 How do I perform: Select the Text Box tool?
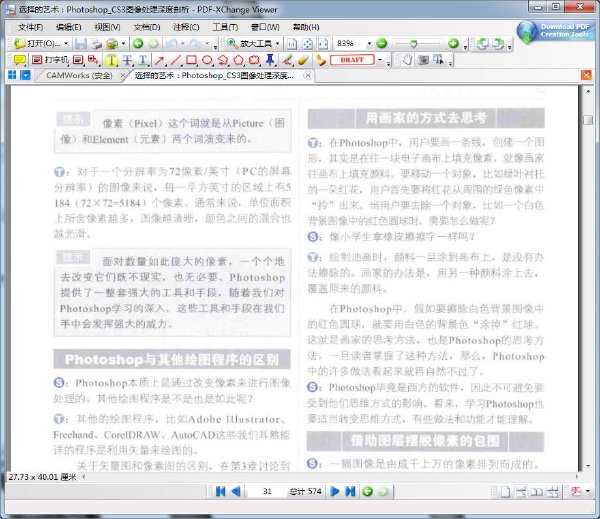click(78, 60)
